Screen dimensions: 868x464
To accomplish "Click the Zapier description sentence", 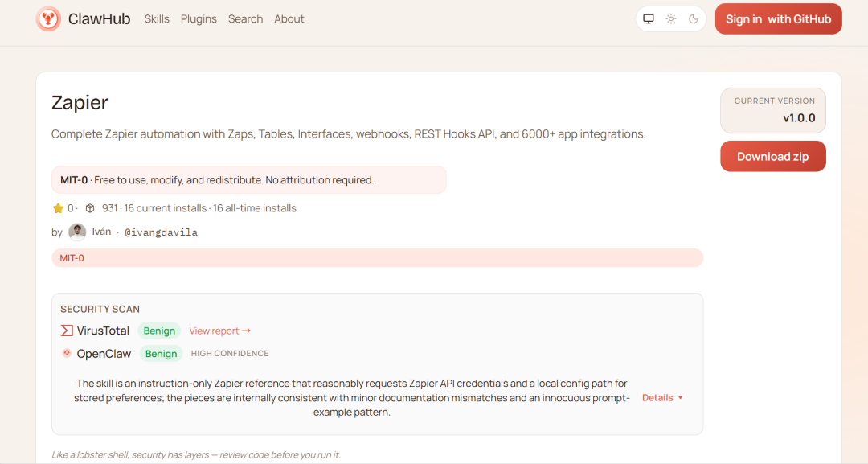I will tap(349, 134).
